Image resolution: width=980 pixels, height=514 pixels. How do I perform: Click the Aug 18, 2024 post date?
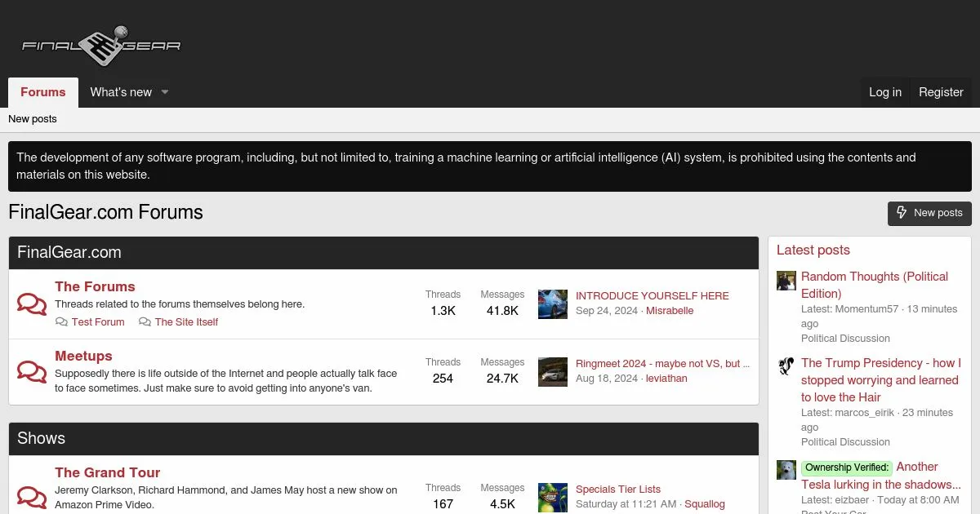[x=607, y=379]
